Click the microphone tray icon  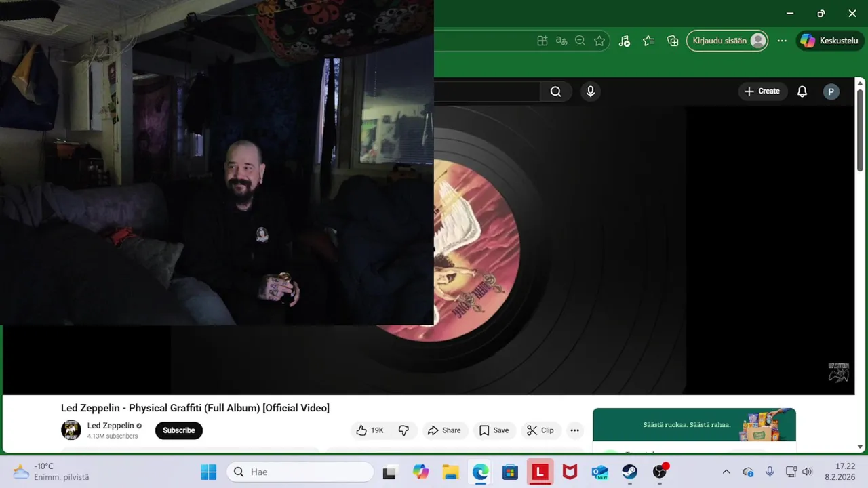(x=770, y=472)
